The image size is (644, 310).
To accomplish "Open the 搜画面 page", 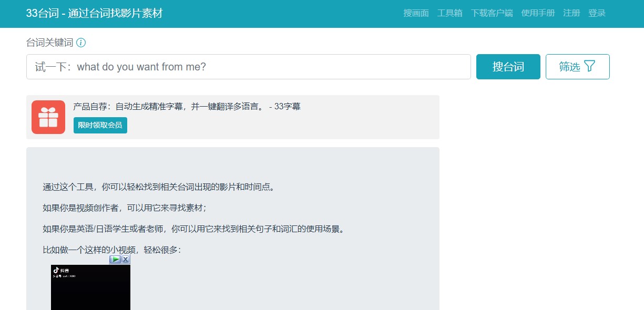I will click(x=416, y=13).
